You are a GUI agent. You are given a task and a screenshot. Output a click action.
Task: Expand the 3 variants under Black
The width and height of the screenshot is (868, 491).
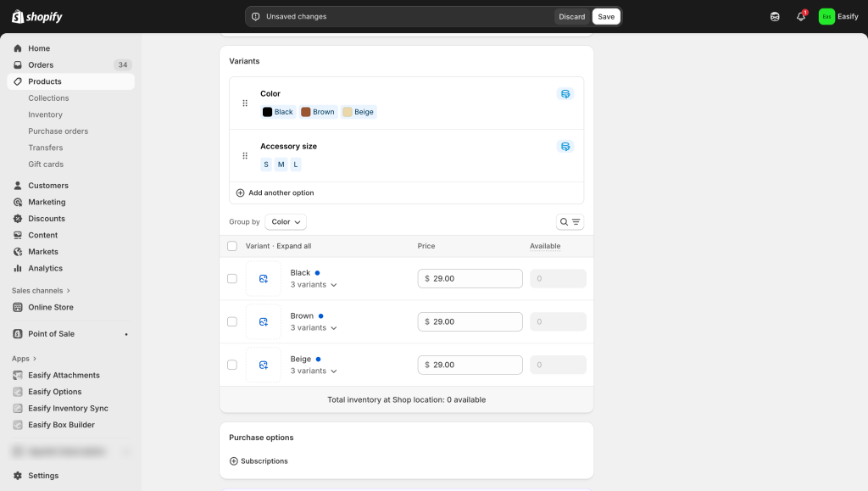[x=314, y=285]
